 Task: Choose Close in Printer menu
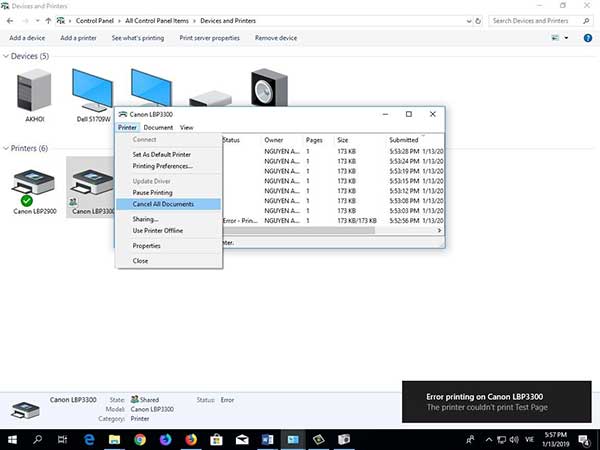point(168,261)
